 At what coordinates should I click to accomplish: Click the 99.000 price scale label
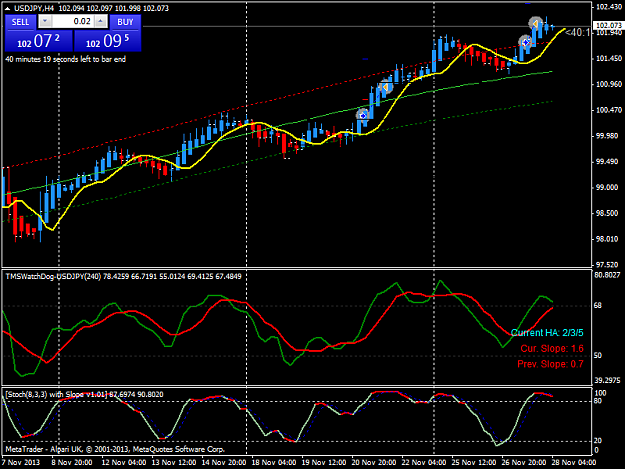coord(609,187)
